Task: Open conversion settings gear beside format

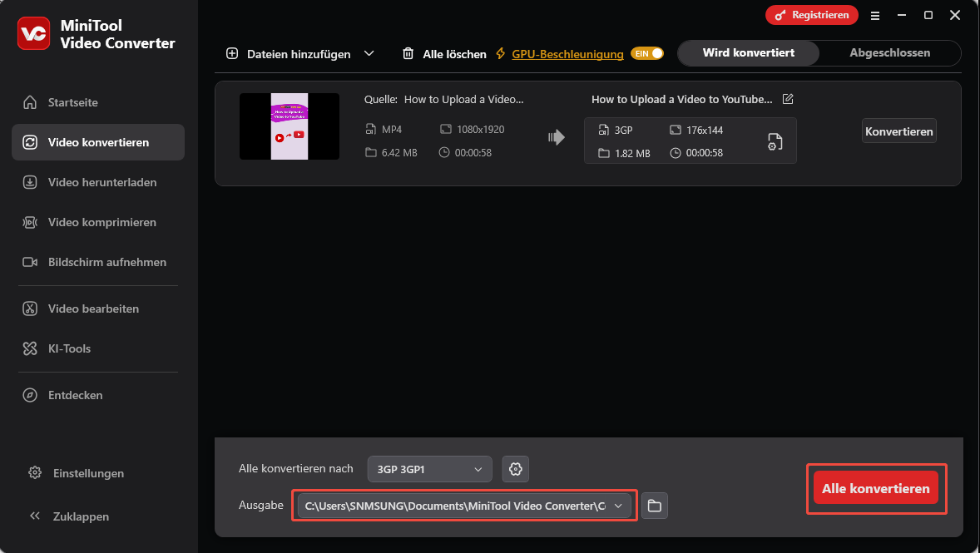Action: coord(516,469)
